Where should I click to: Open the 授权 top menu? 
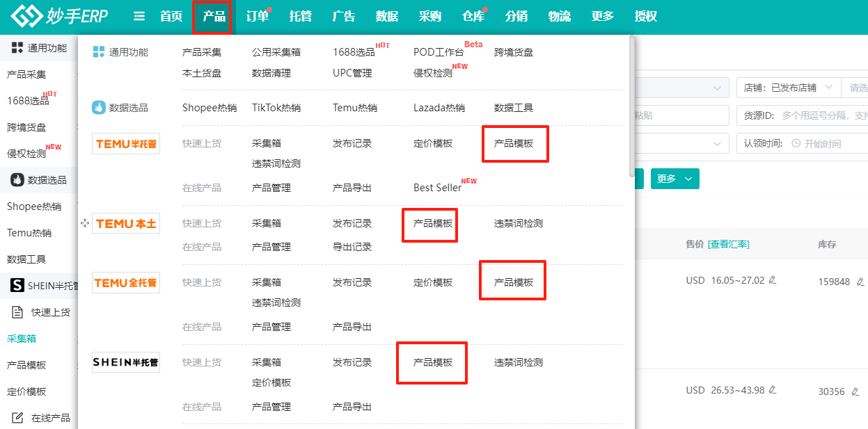tap(646, 16)
